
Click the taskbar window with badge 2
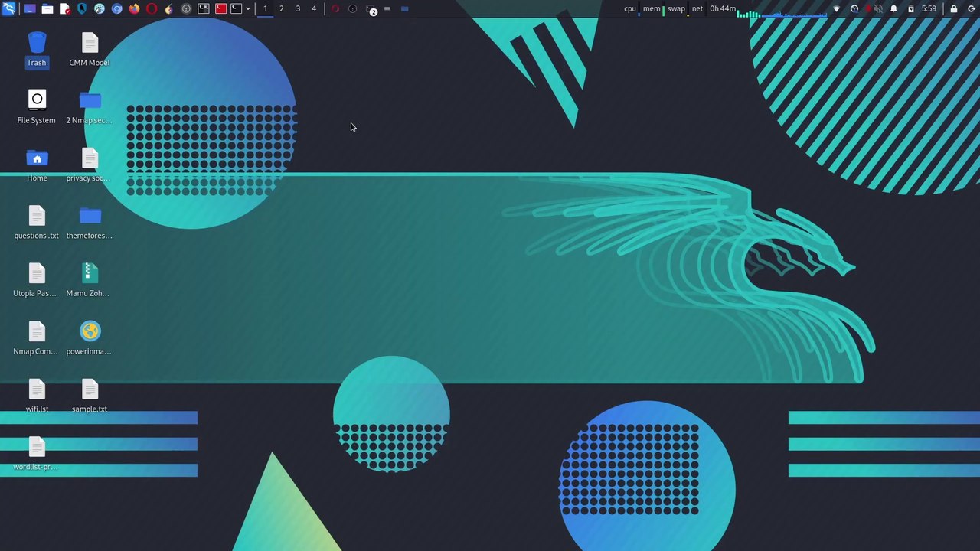(371, 9)
